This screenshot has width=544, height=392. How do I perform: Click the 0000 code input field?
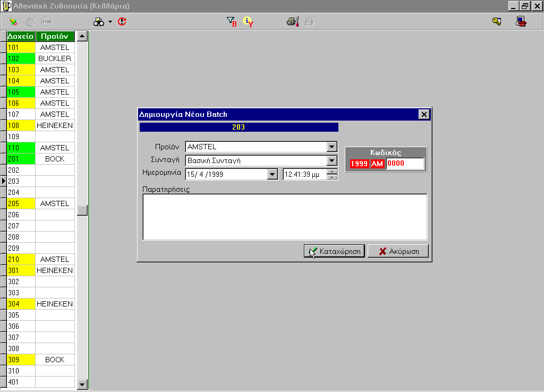(x=405, y=164)
